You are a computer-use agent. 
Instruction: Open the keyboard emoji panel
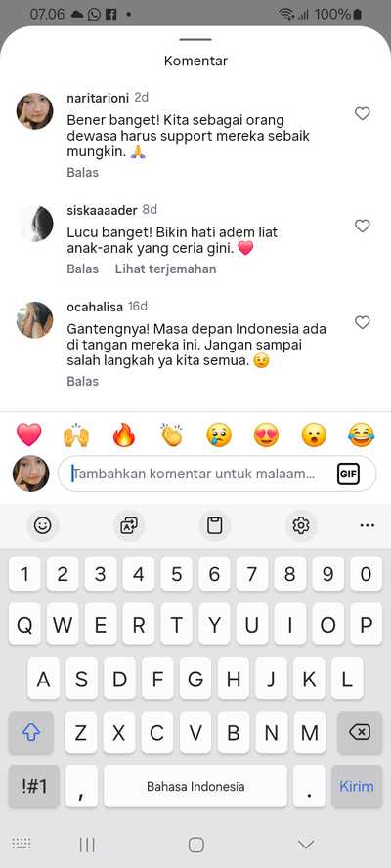43,525
